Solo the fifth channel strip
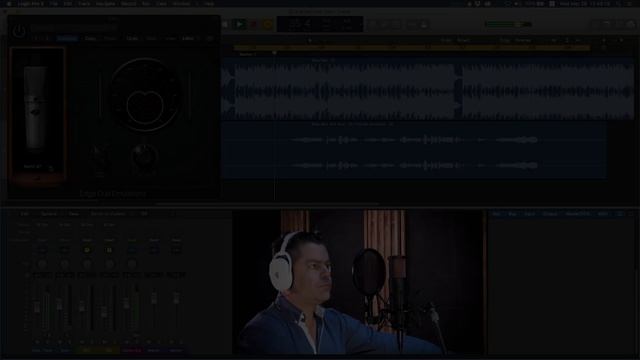Viewport: 640px width, 360px height. 137,342
